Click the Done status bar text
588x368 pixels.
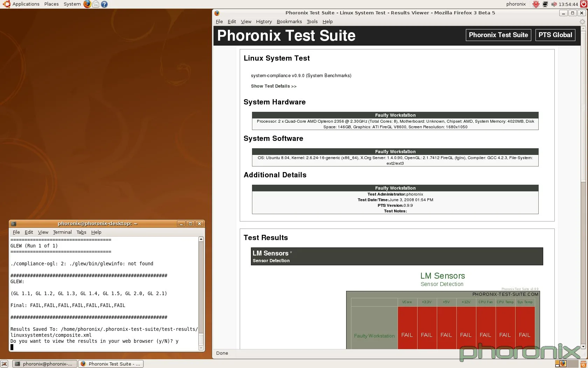[222, 353]
